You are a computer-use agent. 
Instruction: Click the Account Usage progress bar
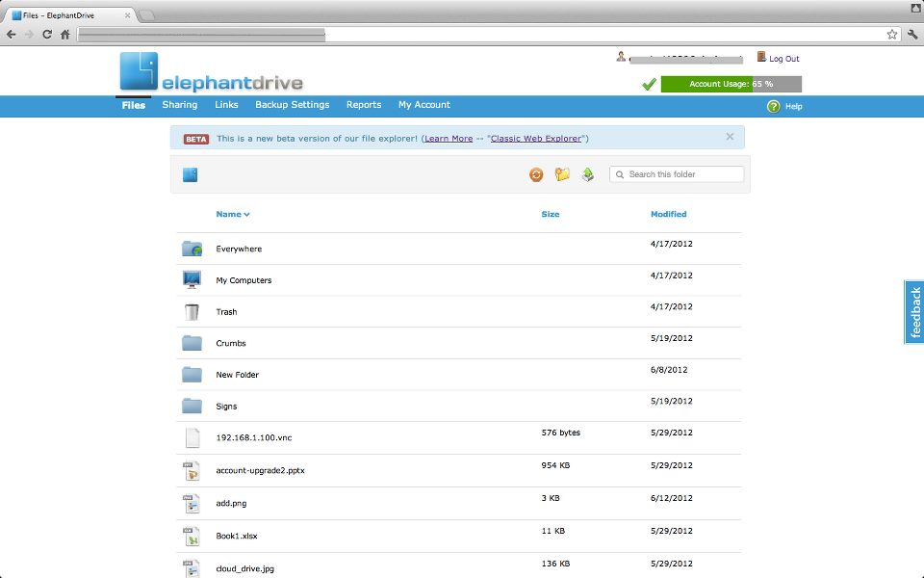tap(731, 84)
